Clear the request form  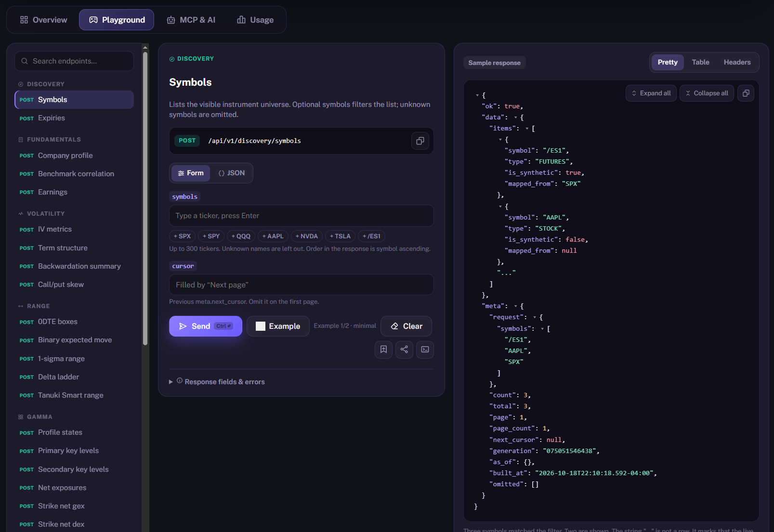click(406, 326)
